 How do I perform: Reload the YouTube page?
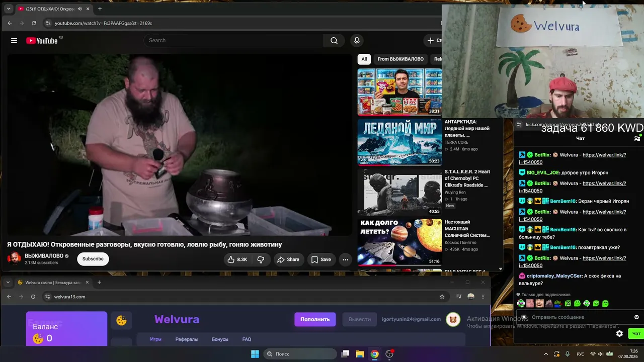[x=34, y=23]
